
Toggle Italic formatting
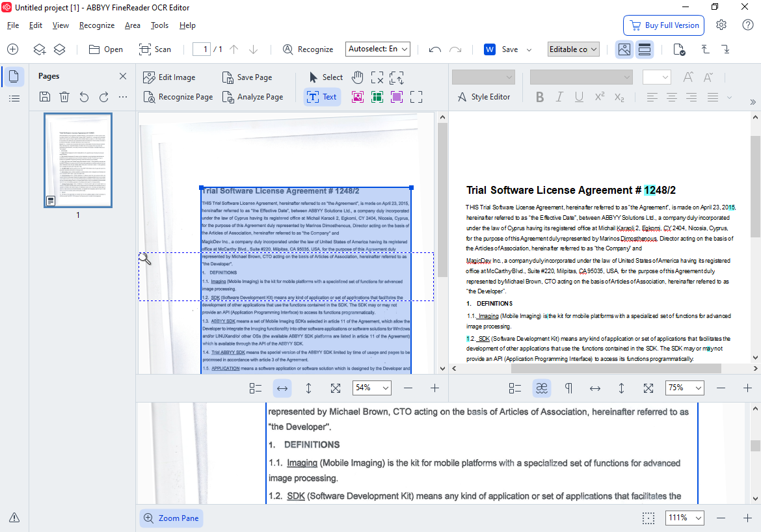[559, 97]
